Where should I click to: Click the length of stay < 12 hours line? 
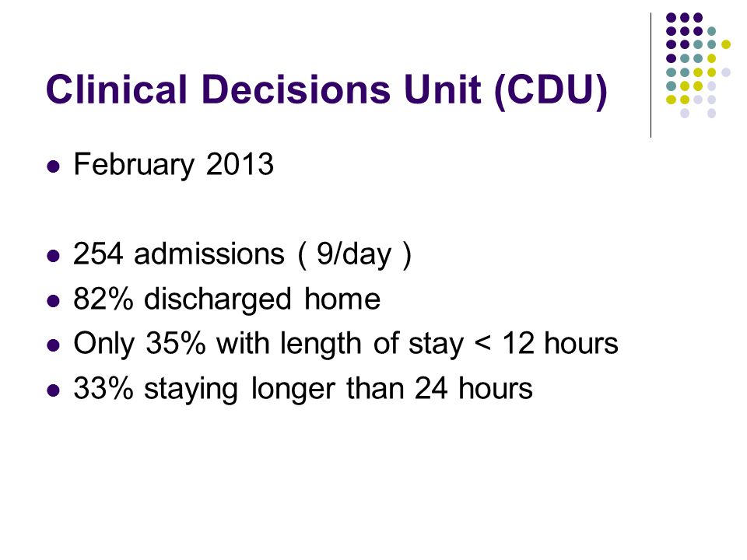[345, 344]
